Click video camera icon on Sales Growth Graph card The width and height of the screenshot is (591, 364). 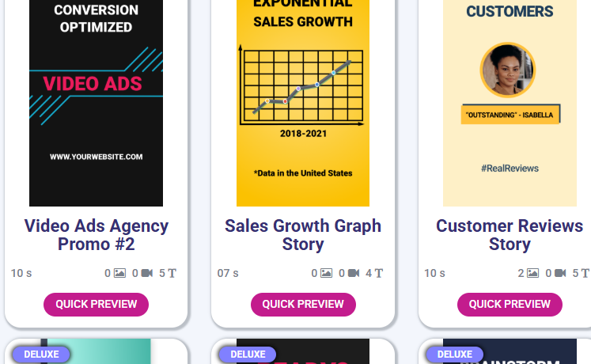coord(353,273)
